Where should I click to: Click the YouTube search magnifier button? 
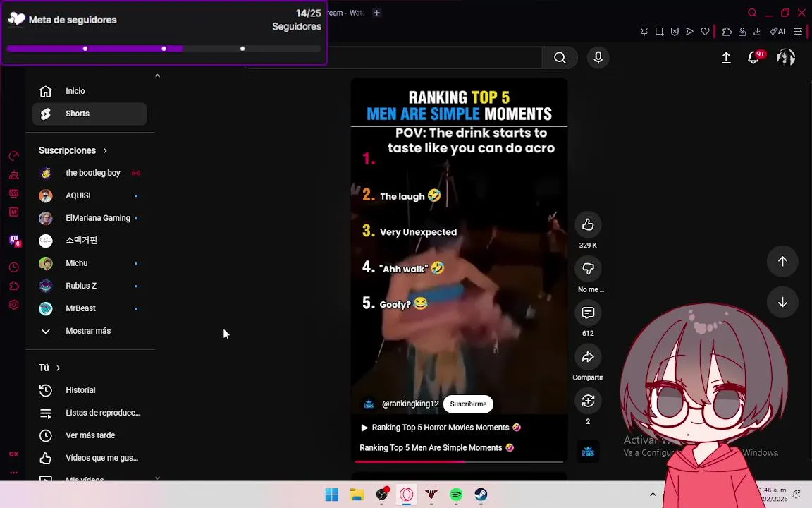click(560, 58)
